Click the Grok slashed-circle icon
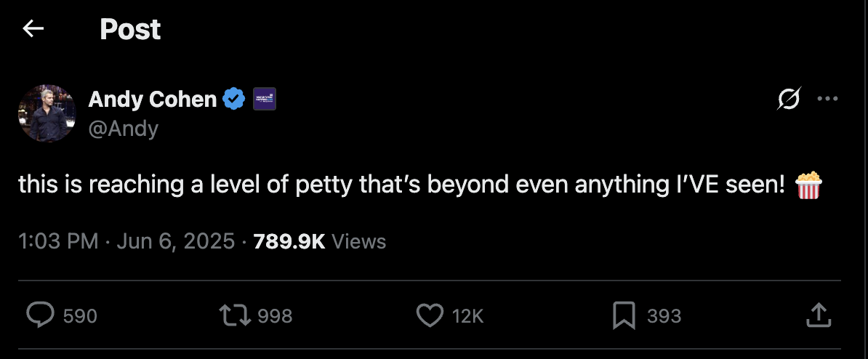Image resolution: width=868 pixels, height=359 pixels. tap(790, 99)
